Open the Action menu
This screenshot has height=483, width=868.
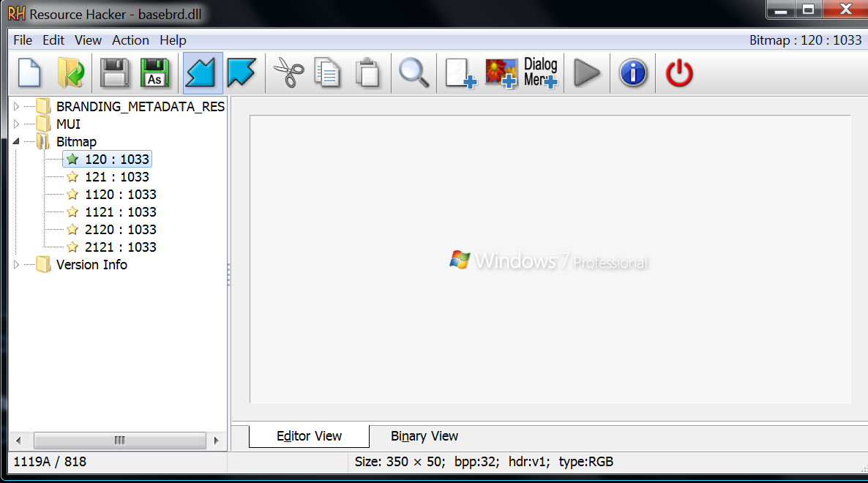131,40
